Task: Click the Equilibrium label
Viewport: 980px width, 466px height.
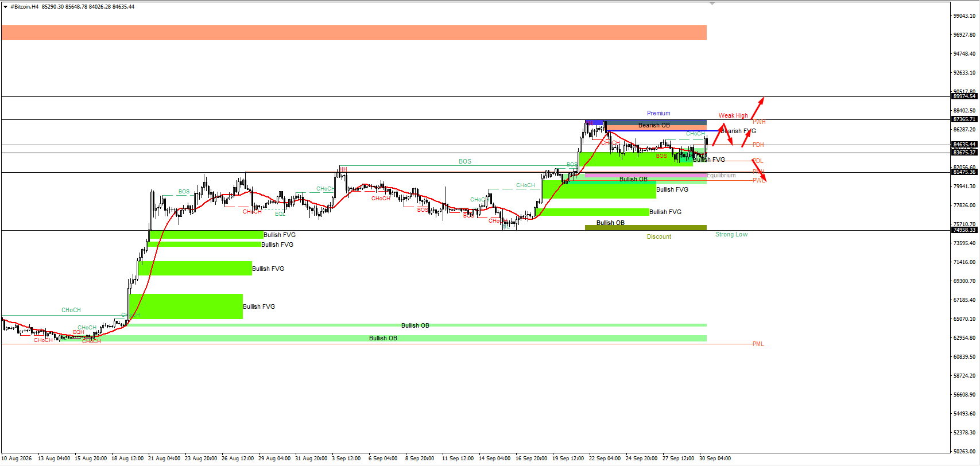Action: point(721,176)
